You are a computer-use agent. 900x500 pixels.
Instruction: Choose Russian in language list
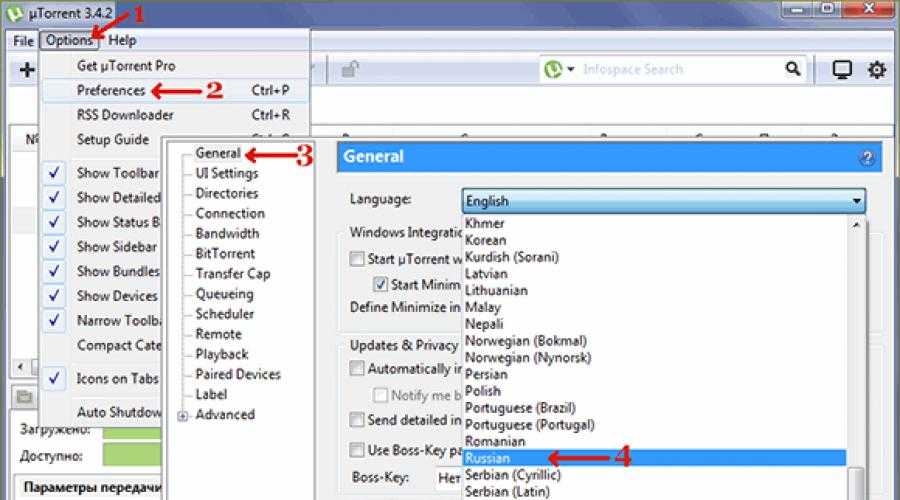pyautogui.click(x=654, y=458)
